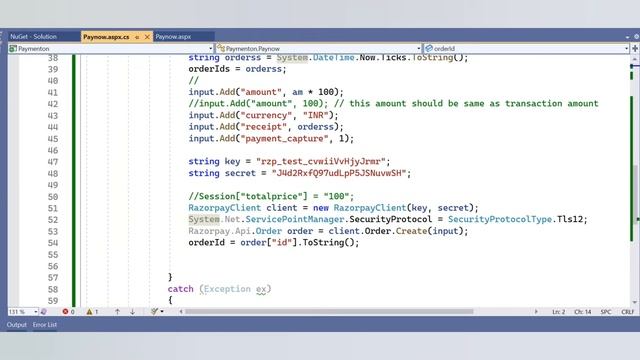This screenshot has width=640, height=360.
Task: Open the Error List panel tab
Action: coord(45,325)
